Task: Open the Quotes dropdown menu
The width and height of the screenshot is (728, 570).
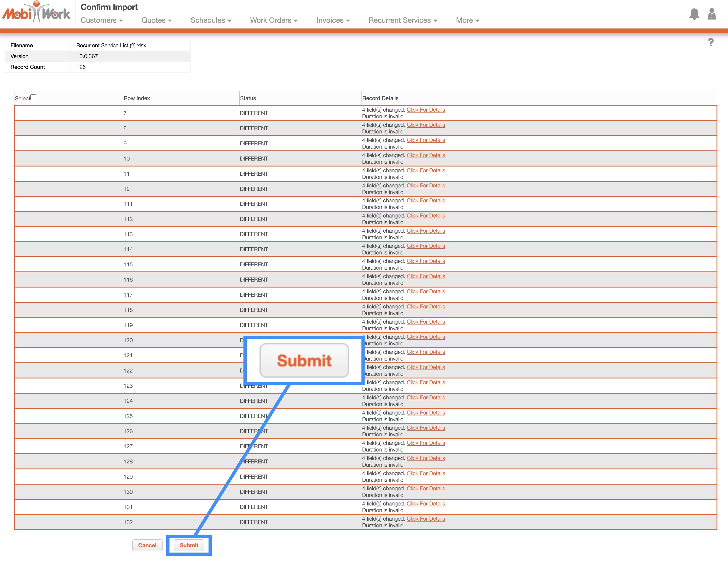Action: (156, 20)
